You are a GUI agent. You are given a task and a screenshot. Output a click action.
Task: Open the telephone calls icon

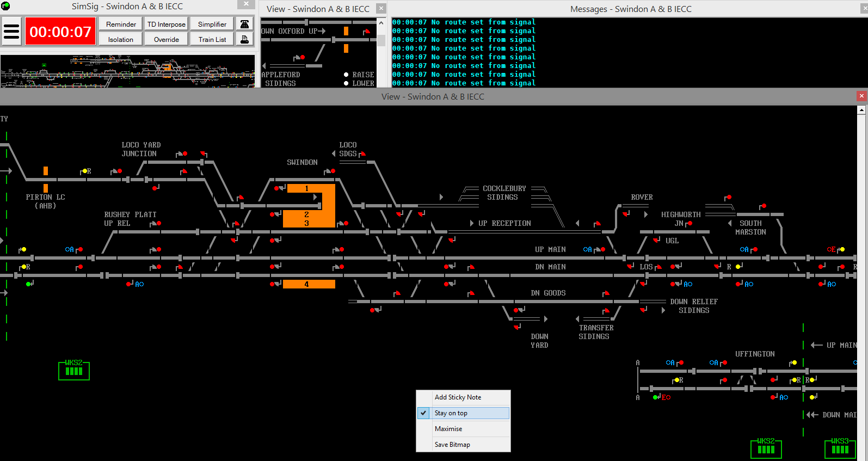coord(245,24)
